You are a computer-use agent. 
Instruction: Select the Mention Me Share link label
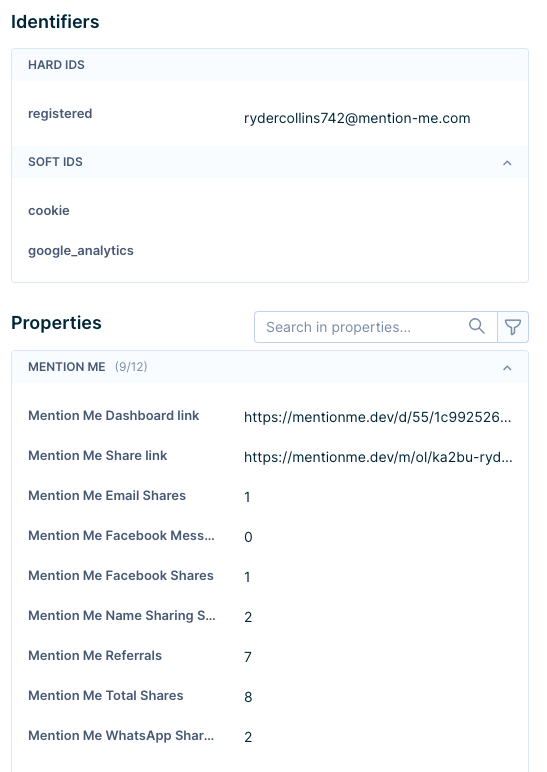pyautogui.click(x=97, y=455)
